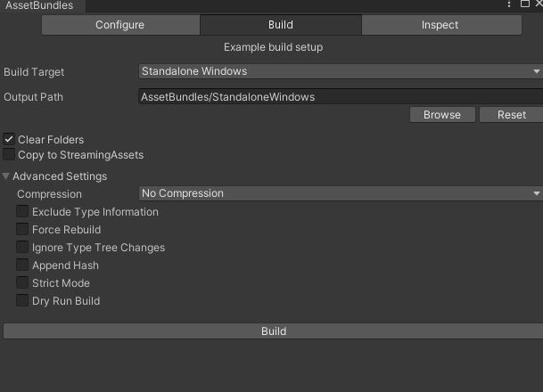Select the Build tab
Screen dimensions: 543x392
280,25
